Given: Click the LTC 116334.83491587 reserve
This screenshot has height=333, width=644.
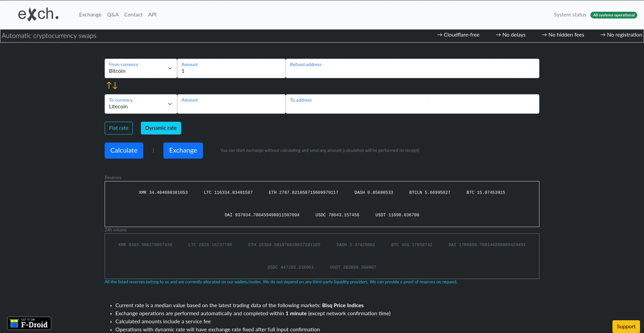Looking at the screenshot, I should click(228, 192).
